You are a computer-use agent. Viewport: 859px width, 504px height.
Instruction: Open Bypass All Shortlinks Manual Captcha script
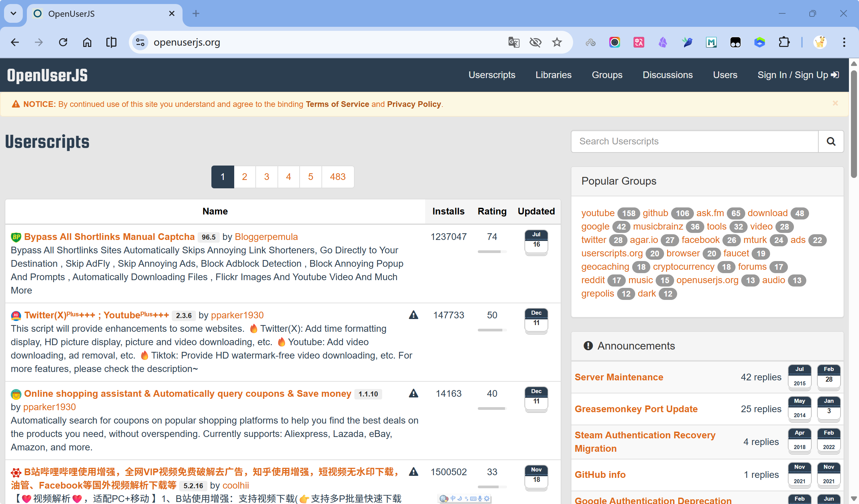[x=109, y=237]
